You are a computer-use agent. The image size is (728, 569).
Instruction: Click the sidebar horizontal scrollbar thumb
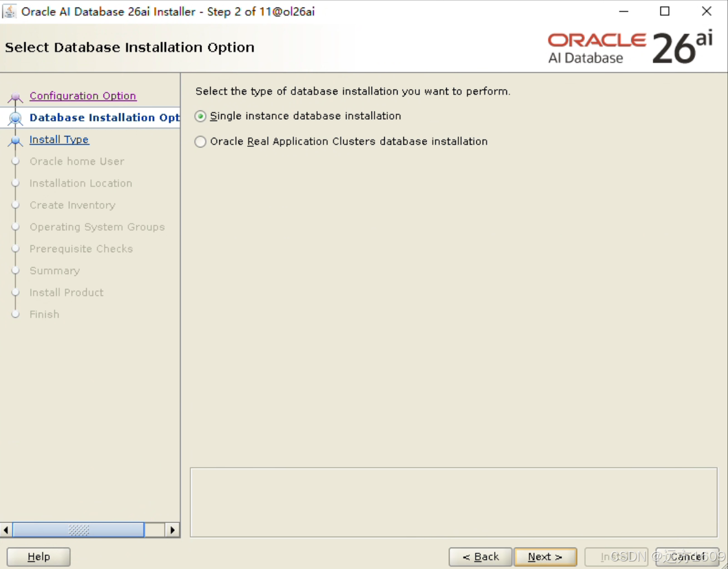[x=78, y=530]
